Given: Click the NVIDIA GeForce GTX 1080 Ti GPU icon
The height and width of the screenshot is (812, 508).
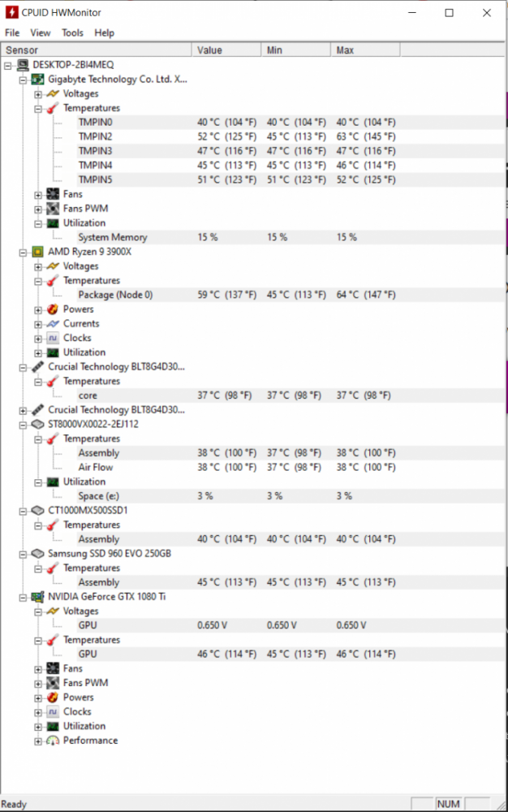Looking at the screenshot, I should pos(36,596).
